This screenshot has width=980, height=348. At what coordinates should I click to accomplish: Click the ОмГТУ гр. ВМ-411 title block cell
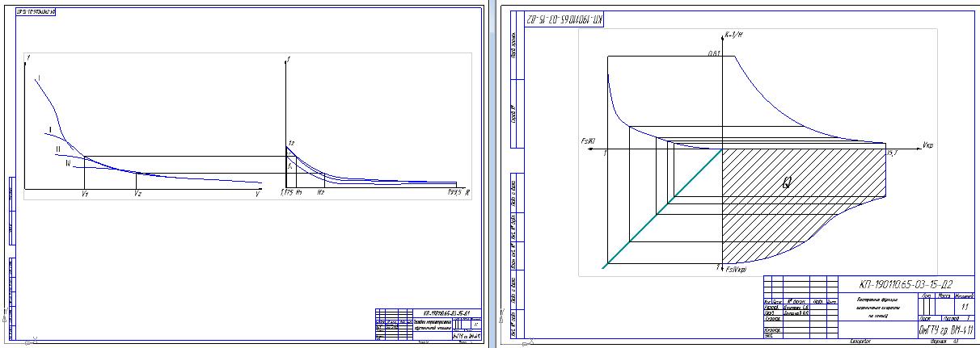(944, 331)
